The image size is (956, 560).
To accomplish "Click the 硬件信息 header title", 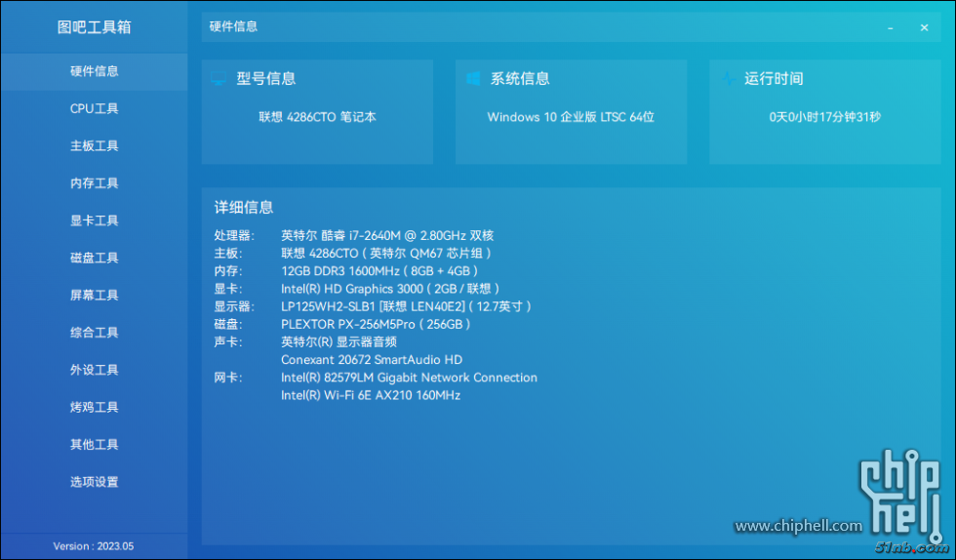I will pos(233,27).
